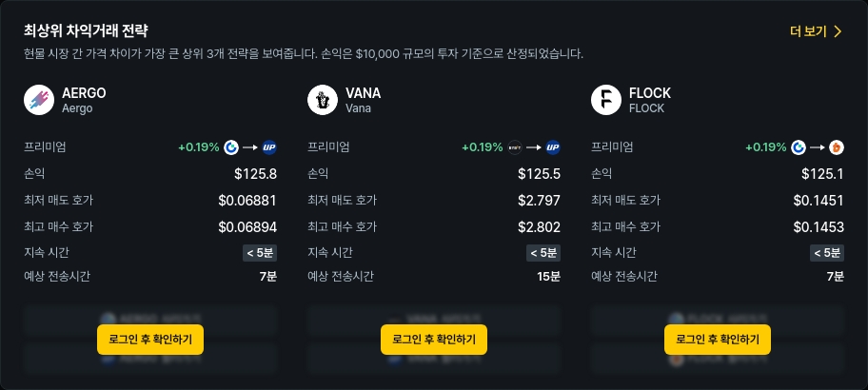The width and height of the screenshot is (868, 390).
Task: Open the 더 보기 link
Action: point(808,31)
